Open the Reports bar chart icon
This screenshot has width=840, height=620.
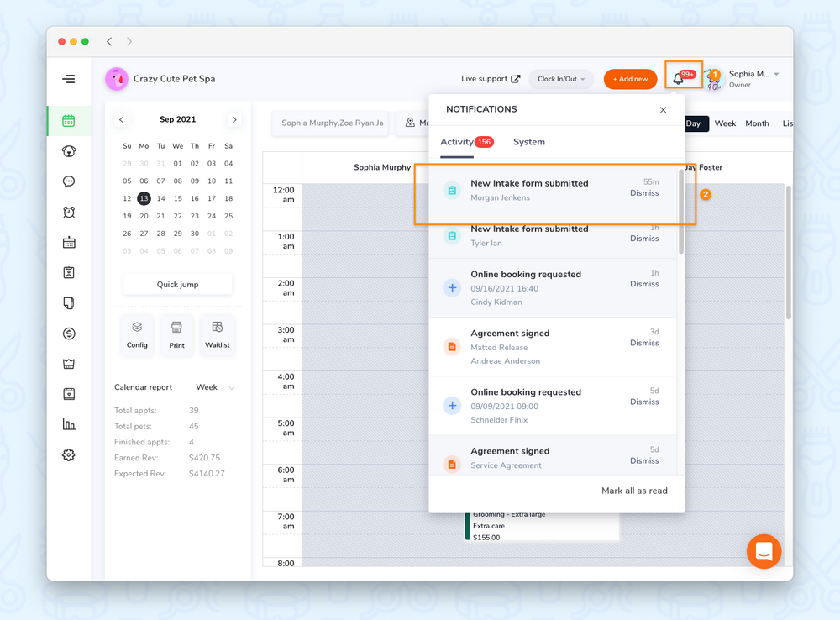[69, 424]
